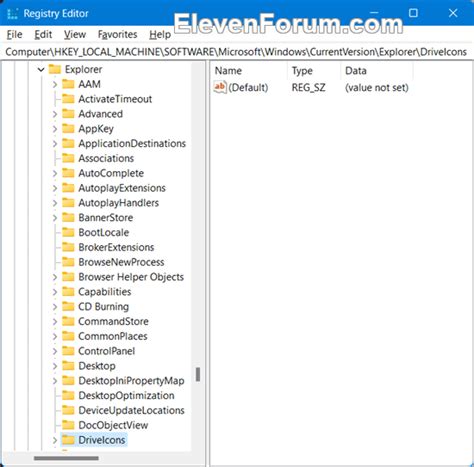Click the REG_SZ type cell

click(x=308, y=88)
